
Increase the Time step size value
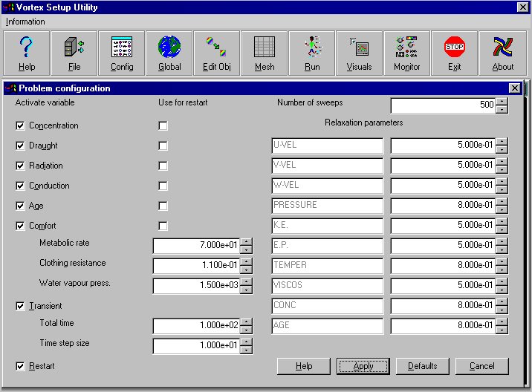[246, 342]
